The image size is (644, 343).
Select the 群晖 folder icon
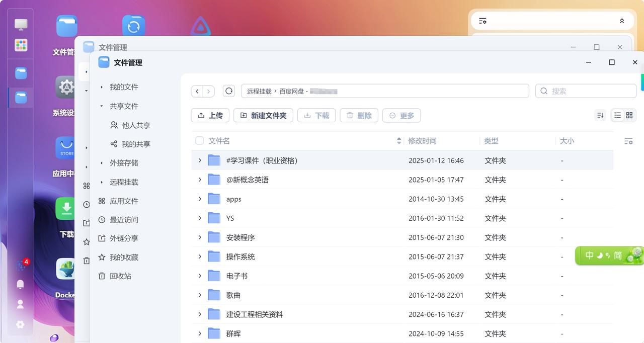[214, 333]
